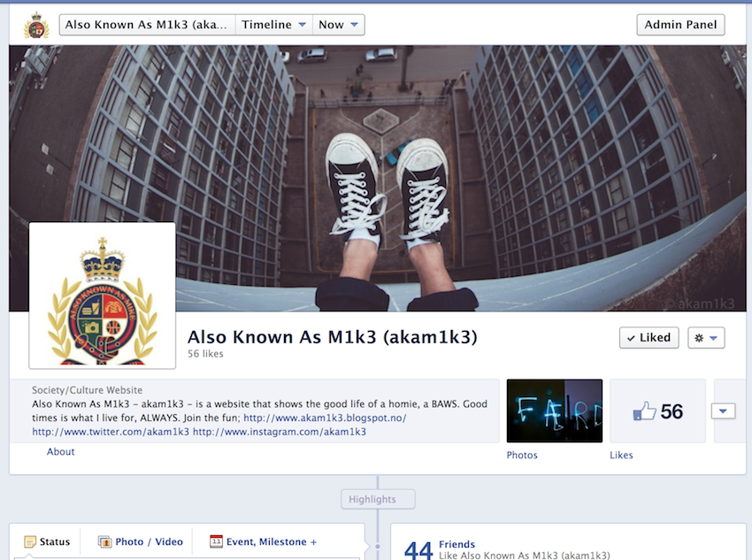
Task: Click the thumbs-up Likes icon
Action: 644,411
